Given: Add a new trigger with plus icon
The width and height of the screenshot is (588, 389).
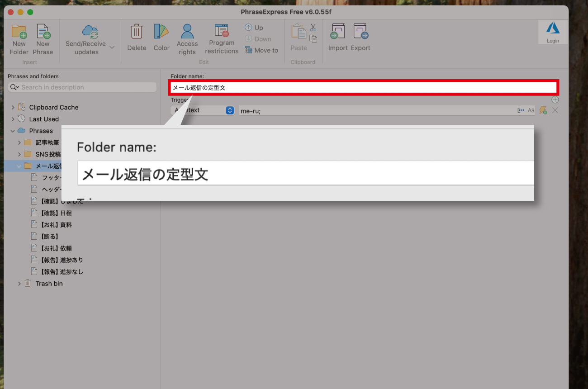Looking at the screenshot, I should tap(555, 100).
